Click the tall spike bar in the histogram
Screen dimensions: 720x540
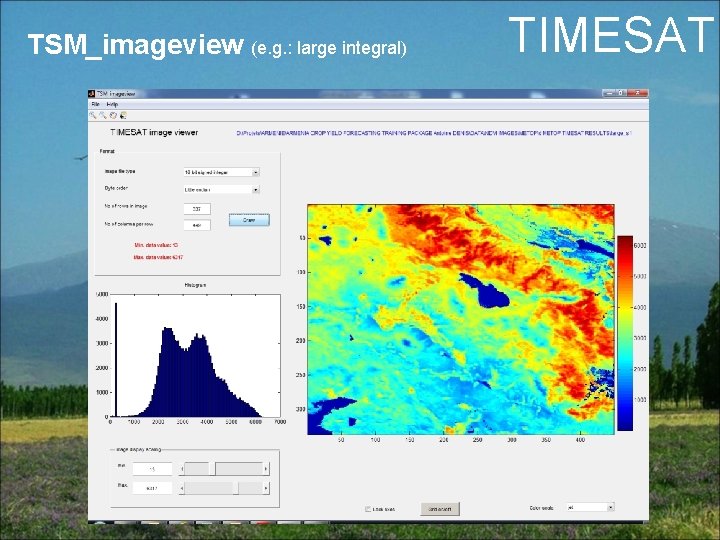tap(116, 360)
